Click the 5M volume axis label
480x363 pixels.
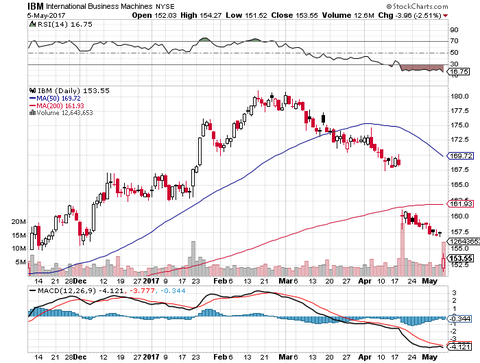tap(21, 262)
